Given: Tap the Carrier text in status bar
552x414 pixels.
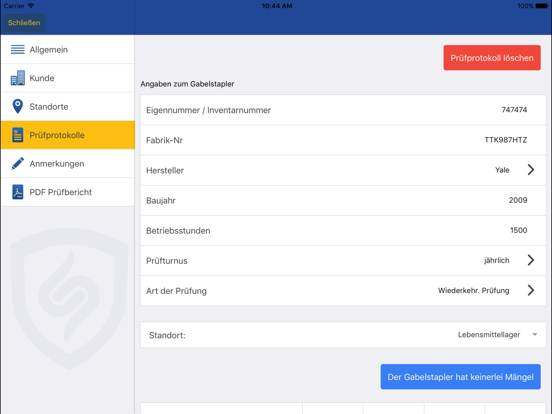Looking at the screenshot, I should click(x=14, y=6).
